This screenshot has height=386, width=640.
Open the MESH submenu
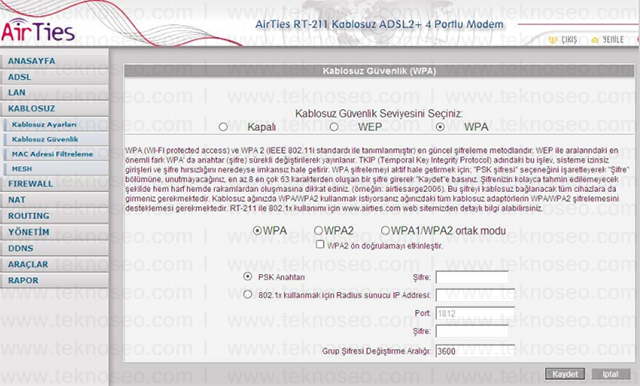point(56,169)
